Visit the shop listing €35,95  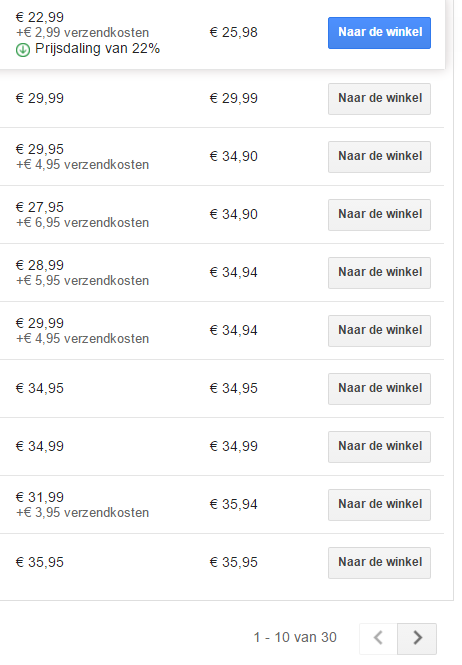pyautogui.click(x=379, y=563)
